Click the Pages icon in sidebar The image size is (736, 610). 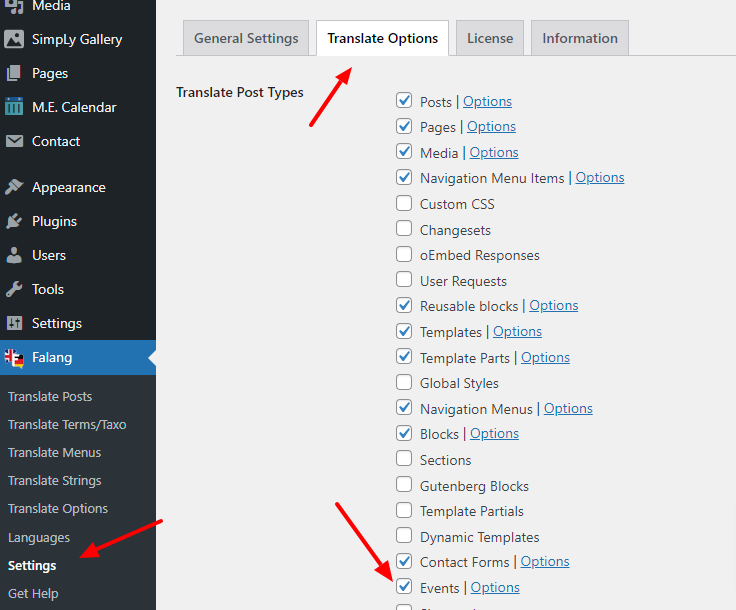coord(14,73)
